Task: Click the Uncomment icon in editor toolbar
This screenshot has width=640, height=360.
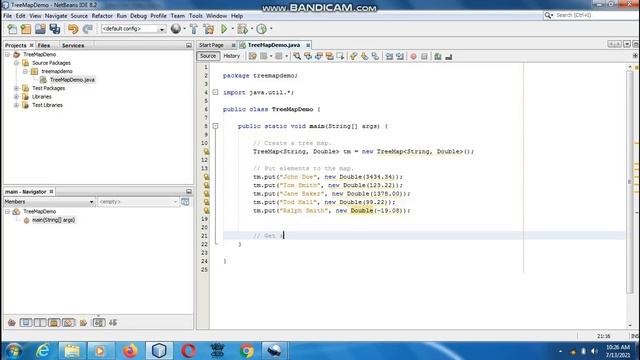Action: [449, 56]
